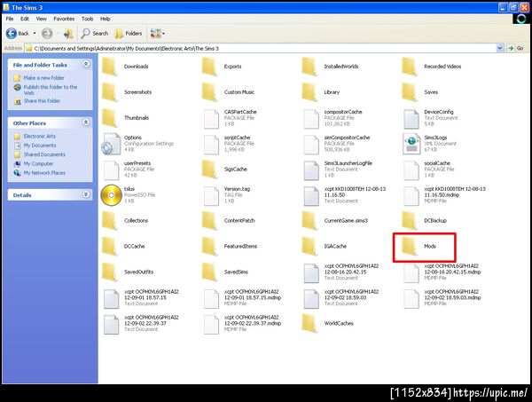Select the SavedSims folder
This screenshot has width=532, height=402.
tap(225, 272)
